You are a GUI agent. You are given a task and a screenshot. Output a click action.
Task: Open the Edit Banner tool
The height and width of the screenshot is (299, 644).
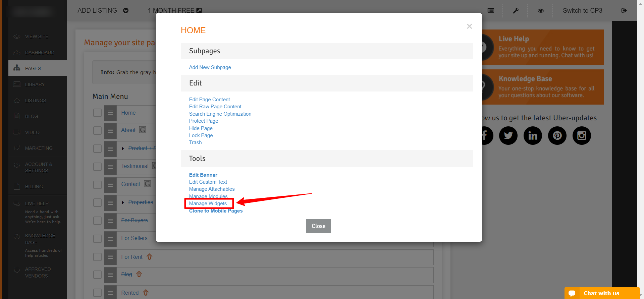tap(203, 175)
